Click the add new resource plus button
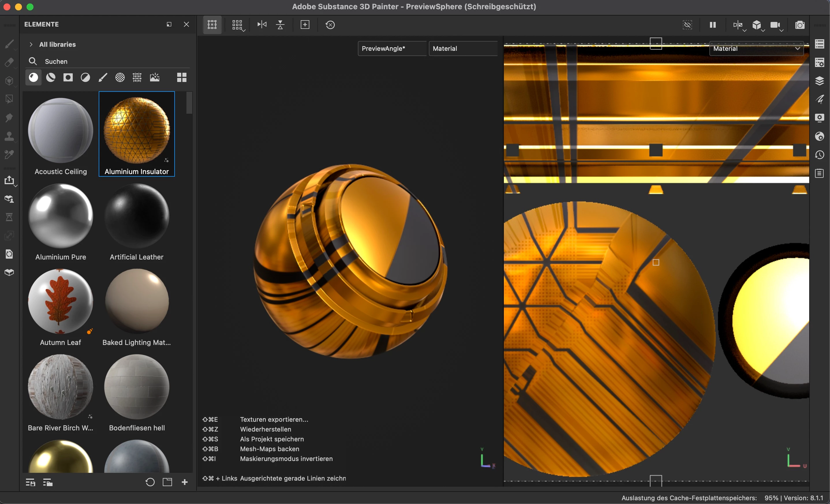830x504 pixels. point(185,482)
